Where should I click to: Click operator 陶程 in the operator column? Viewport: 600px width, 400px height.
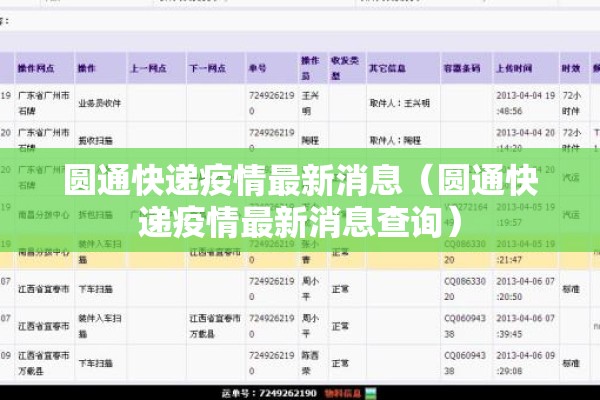click(x=310, y=140)
